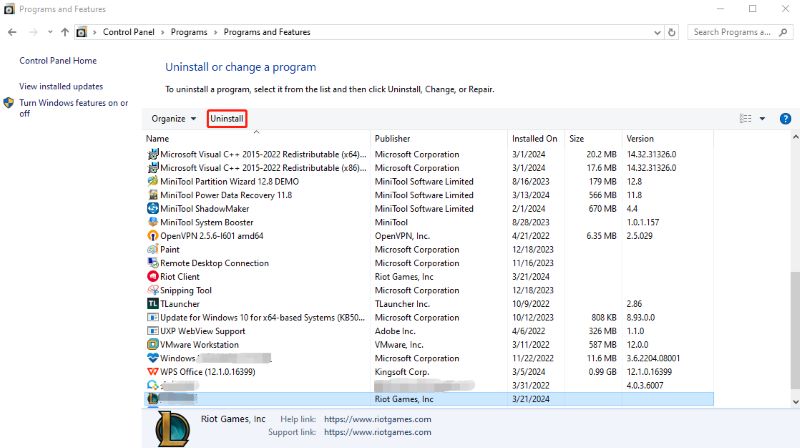Click the 0.99 GB size value

point(603,372)
